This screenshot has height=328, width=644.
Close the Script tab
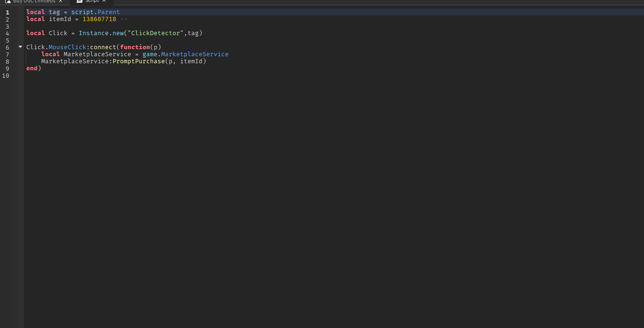(104, 1)
